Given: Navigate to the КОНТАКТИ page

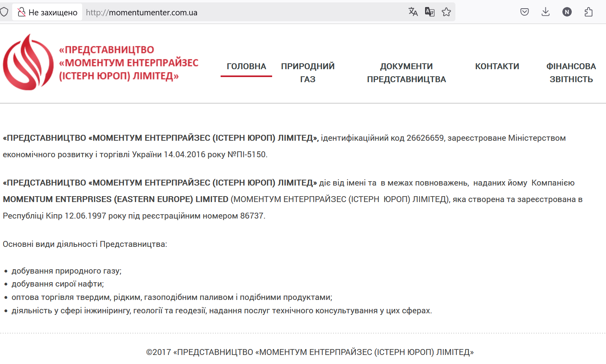Looking at the screenshot, I should (497, 66).
